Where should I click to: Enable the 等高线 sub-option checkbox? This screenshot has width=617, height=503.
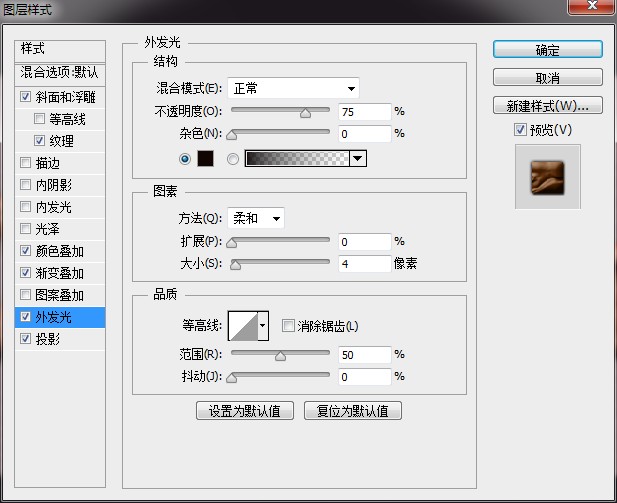[39, 118]
